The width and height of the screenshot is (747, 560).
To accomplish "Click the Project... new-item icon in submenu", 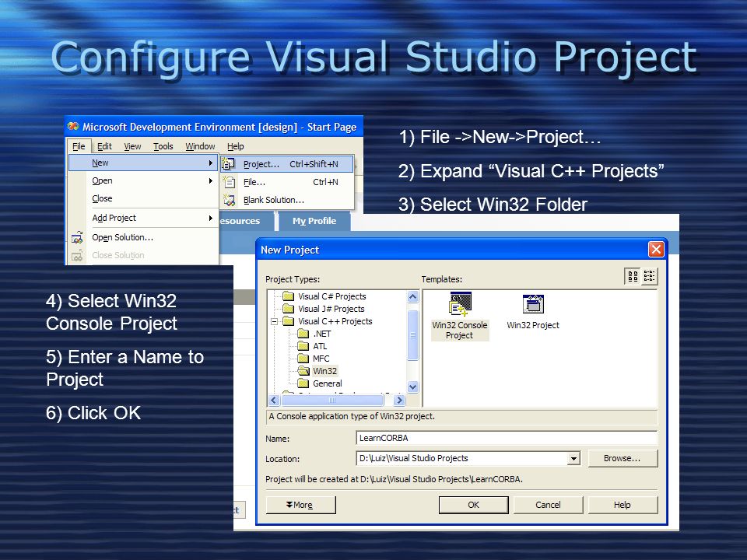I will [229, 164].
